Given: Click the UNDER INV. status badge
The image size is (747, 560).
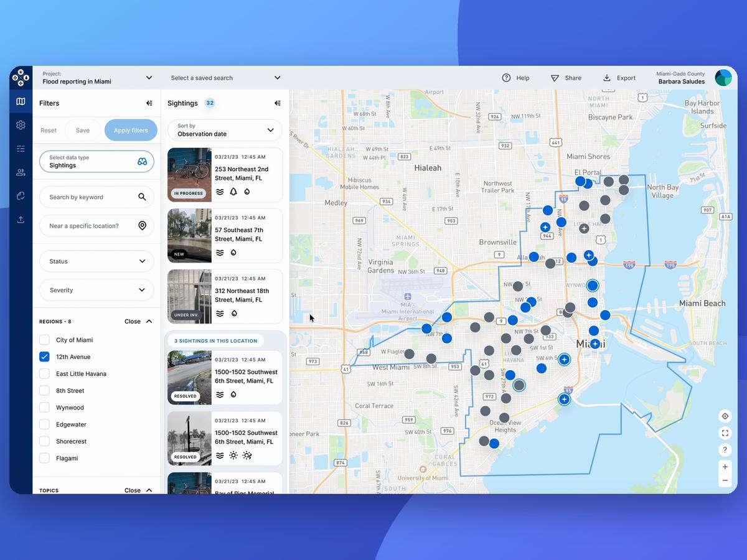Looking at the screenshot, I should coord(186,315).
